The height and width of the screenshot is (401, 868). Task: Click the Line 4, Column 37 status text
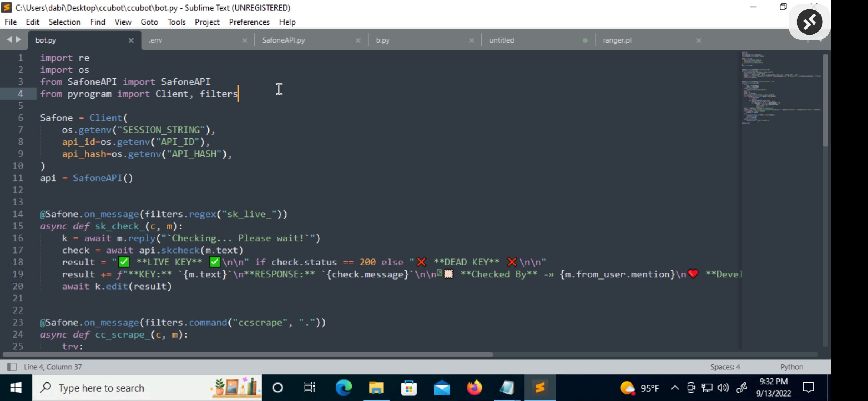click(53, 367)
